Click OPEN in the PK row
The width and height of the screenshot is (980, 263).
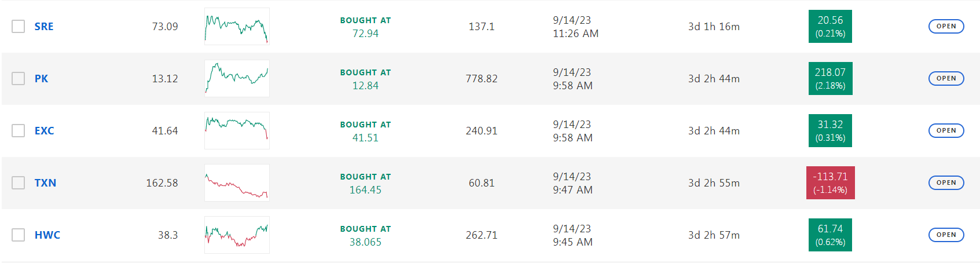click(x=946, y=79)
